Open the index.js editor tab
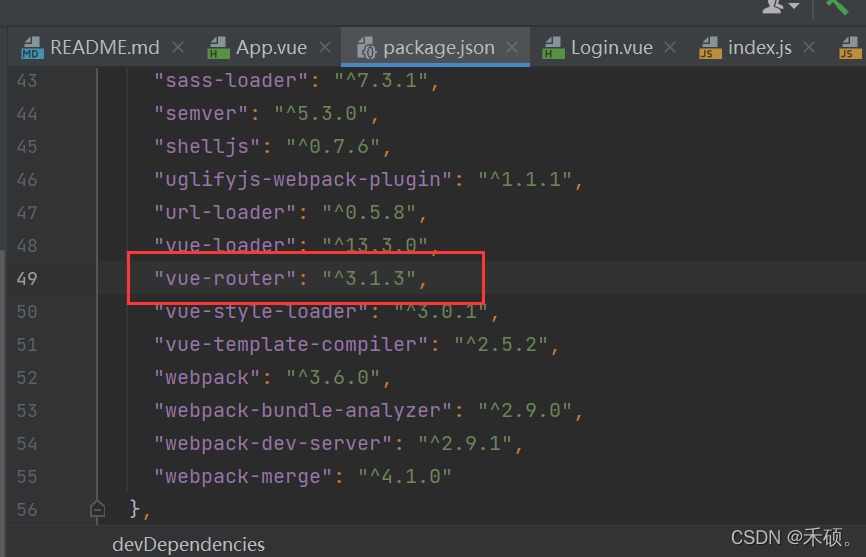 pyautogui.click(x=759, y=48)
